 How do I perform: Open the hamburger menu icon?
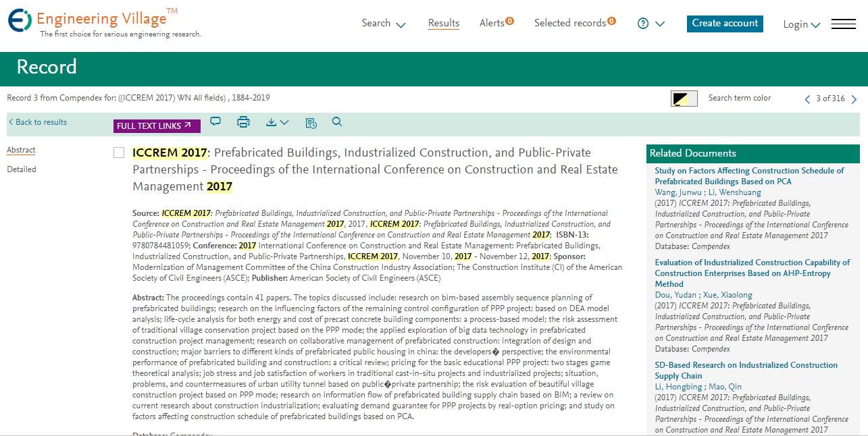843,24
